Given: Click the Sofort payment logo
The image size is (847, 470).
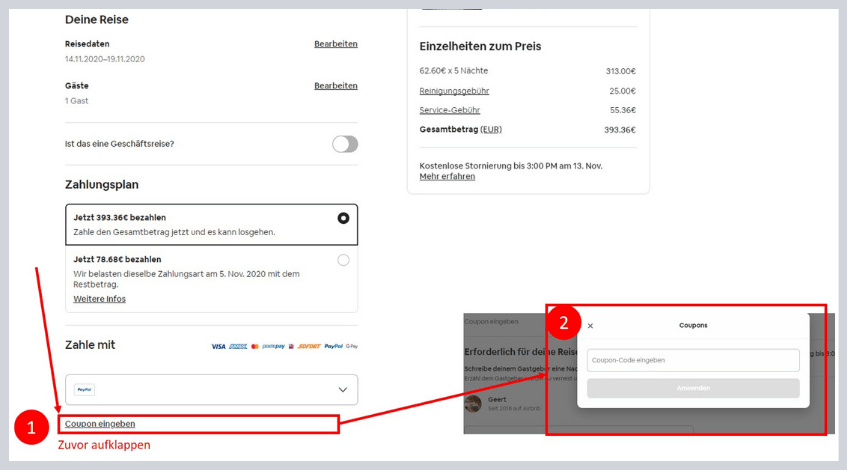Looking at the screenshot, I should [309, 346].
